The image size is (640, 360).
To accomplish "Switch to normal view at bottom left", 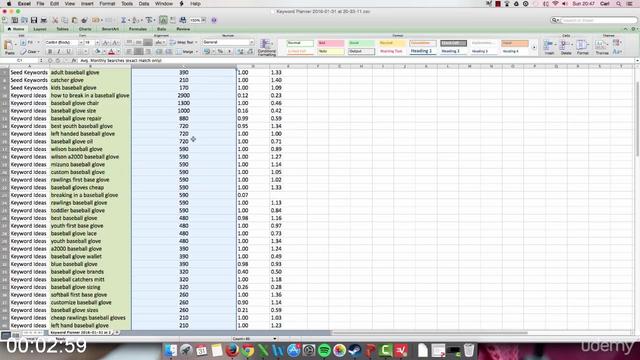I will 6,336.
